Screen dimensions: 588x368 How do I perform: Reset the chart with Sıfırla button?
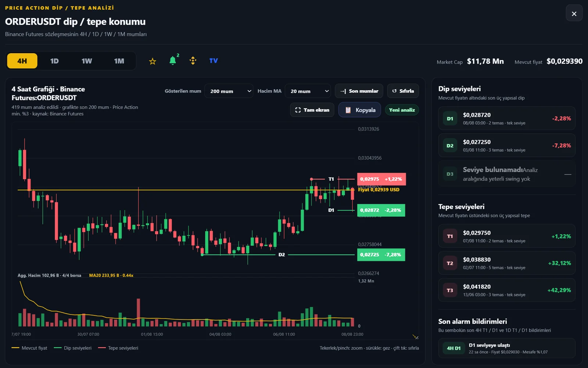pos(403,91)
